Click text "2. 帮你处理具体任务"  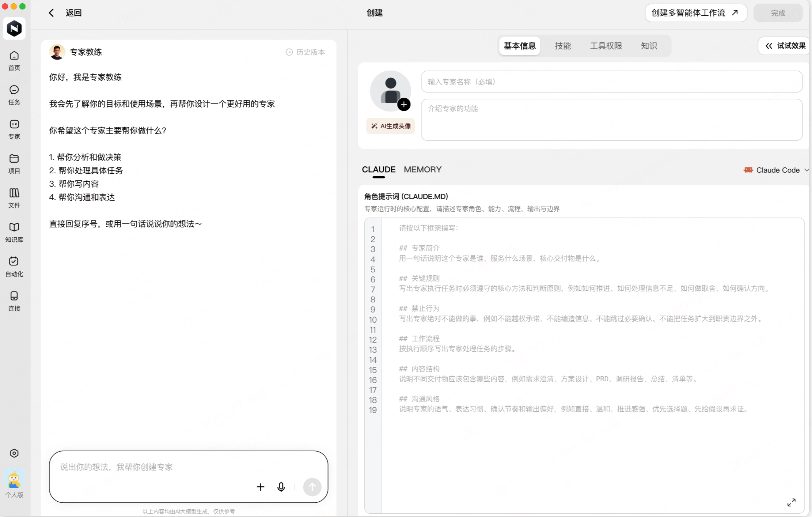tap(86, 170)
